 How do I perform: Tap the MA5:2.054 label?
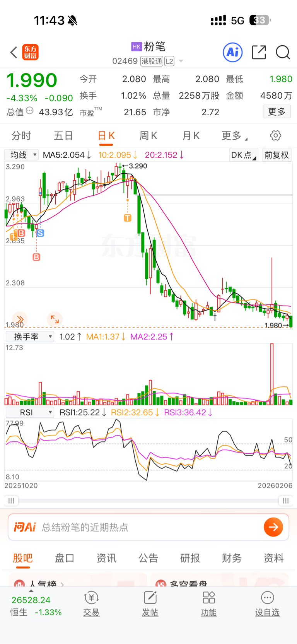67,155
